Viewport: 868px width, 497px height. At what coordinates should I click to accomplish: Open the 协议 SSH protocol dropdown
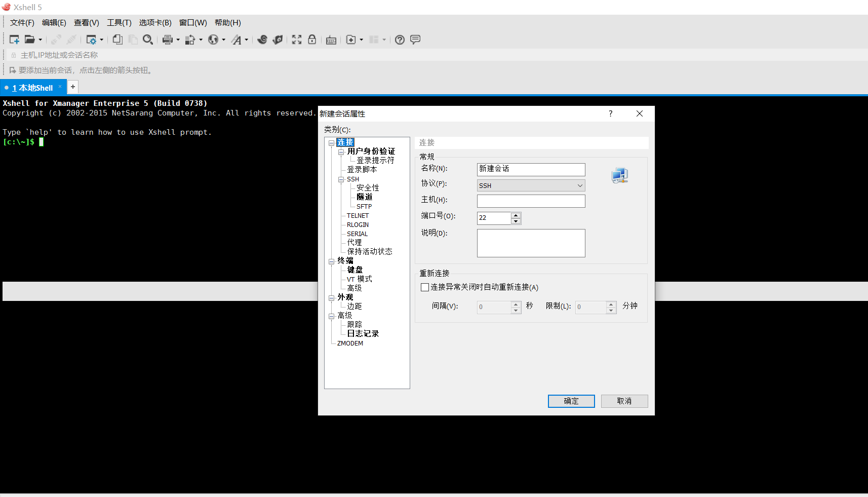click(x=531, y=185)
